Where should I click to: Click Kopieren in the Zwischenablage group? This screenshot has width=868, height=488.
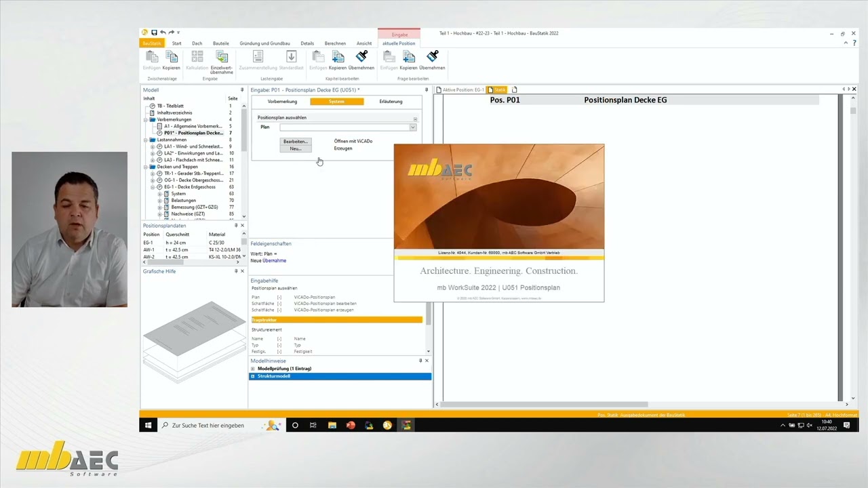(x=171, y=60)
